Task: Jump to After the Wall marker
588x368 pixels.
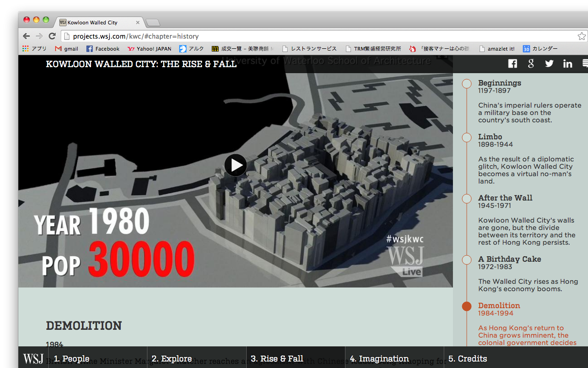Action: point(467,198)
